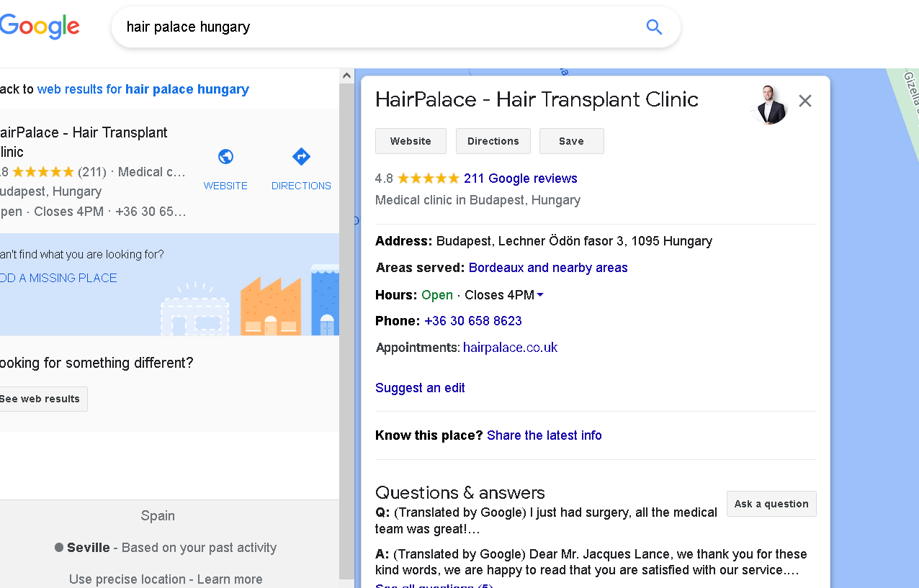
Task: Open the HairPalace profile photo thumbnail
Action: point(768,104)
